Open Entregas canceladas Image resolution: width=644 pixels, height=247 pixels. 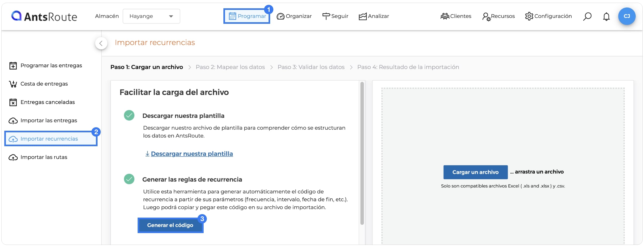coord(42,102)
